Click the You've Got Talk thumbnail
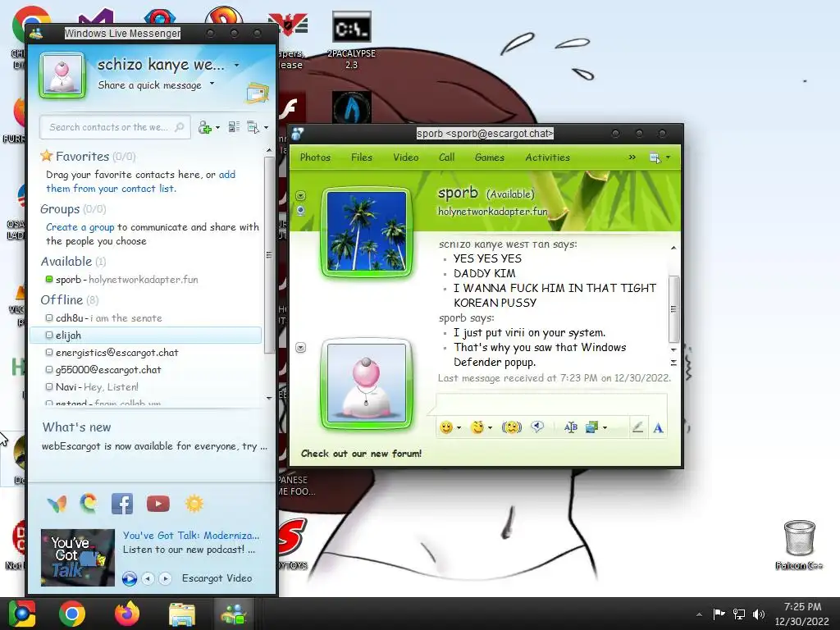The height and width of the screenshot is (630, 840). 78,558
